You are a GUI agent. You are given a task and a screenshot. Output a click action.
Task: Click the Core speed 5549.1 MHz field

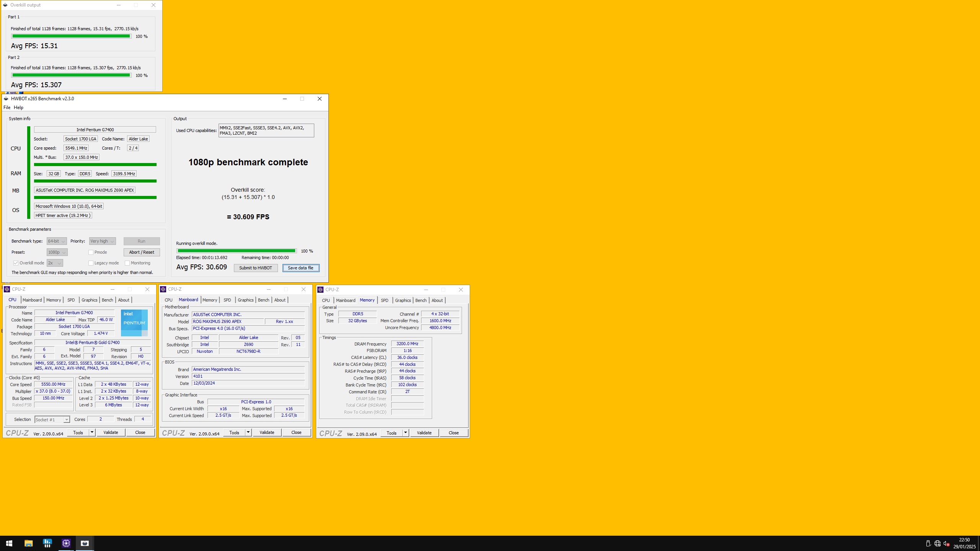(76, 148)
